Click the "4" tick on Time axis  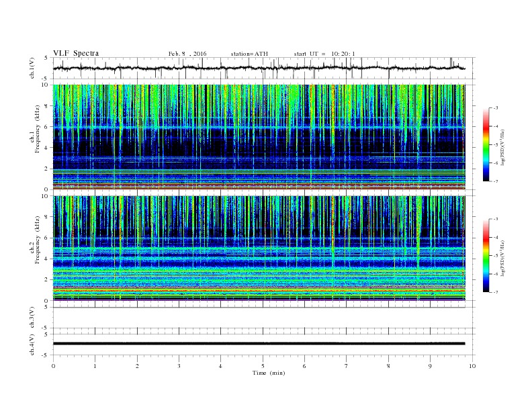(x=220, y=366)
